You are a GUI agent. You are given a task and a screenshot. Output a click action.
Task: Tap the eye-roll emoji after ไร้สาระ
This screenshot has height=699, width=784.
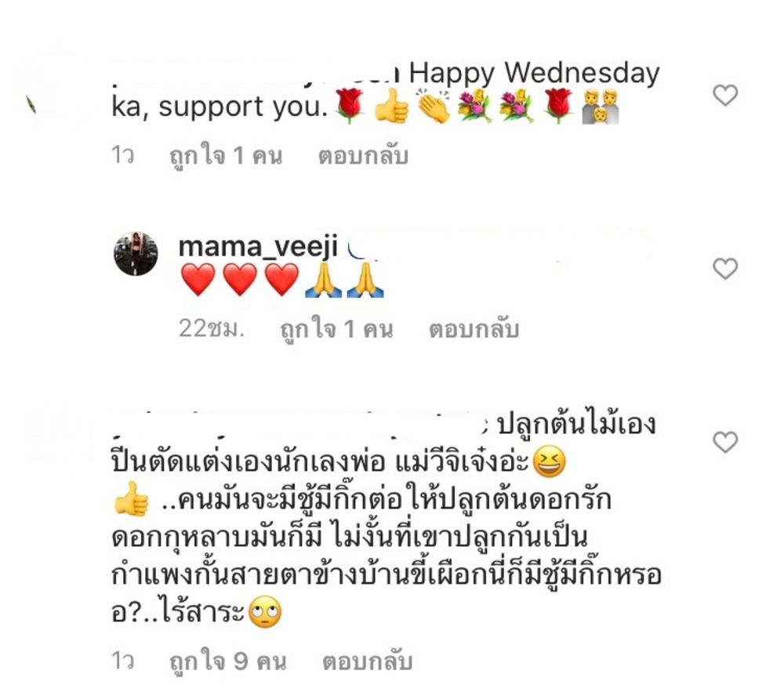(x=265, y=612)
